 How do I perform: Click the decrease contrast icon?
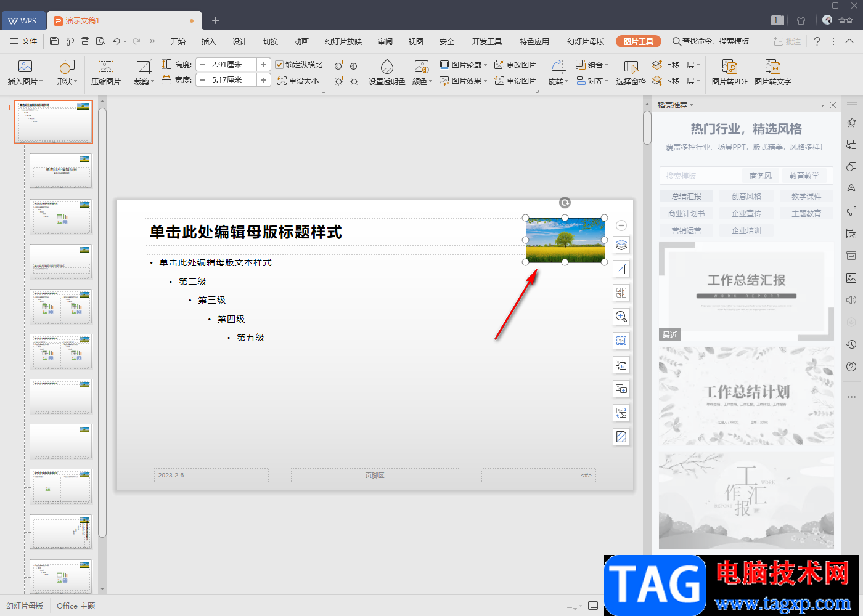355,65
